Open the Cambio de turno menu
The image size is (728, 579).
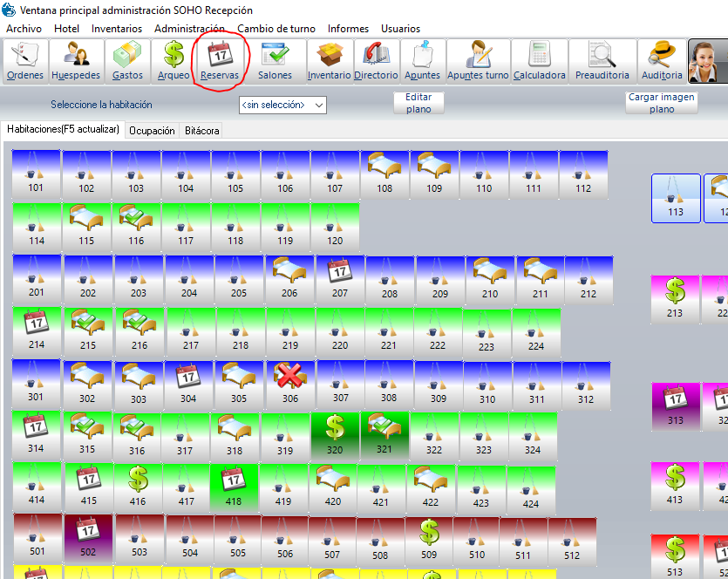(x=276, y=29)
